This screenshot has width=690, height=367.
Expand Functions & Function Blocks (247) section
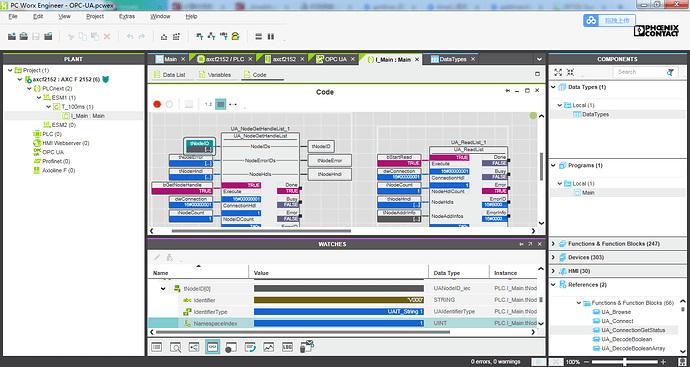click(x=554, y=243)
